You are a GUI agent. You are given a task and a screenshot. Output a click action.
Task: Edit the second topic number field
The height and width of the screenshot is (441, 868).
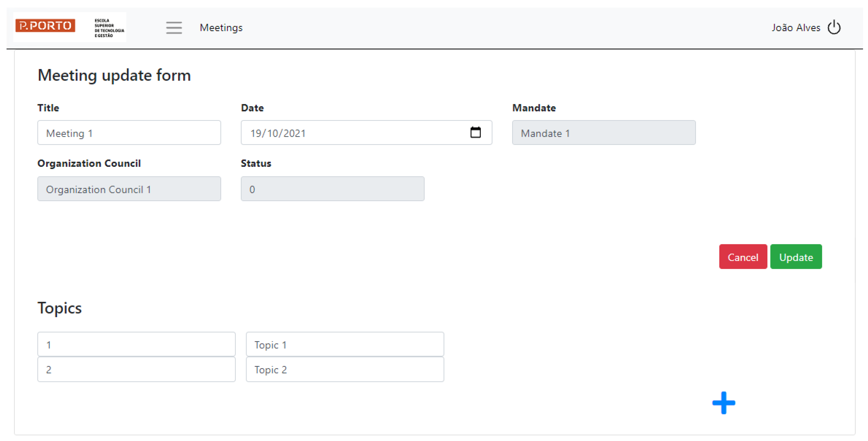coord(136,369)
